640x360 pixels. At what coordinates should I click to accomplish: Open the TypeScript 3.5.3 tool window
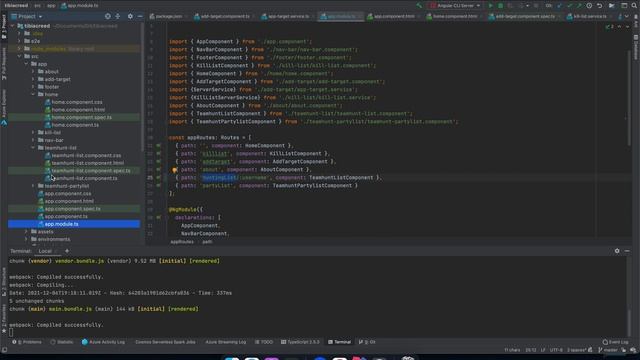point(300,342)
